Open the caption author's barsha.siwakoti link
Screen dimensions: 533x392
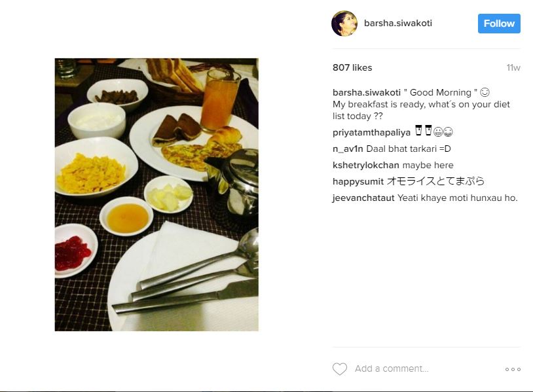[367, 92]
